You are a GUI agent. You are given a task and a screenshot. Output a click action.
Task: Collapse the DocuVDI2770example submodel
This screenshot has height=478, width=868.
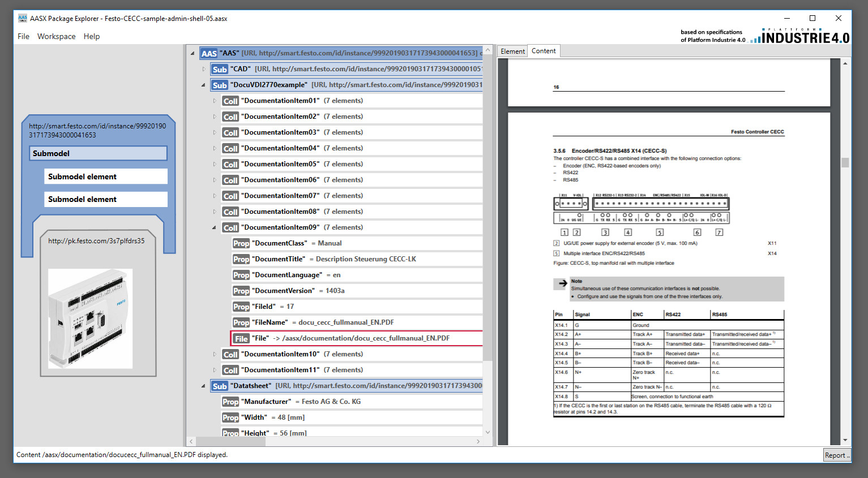point(203,85)
